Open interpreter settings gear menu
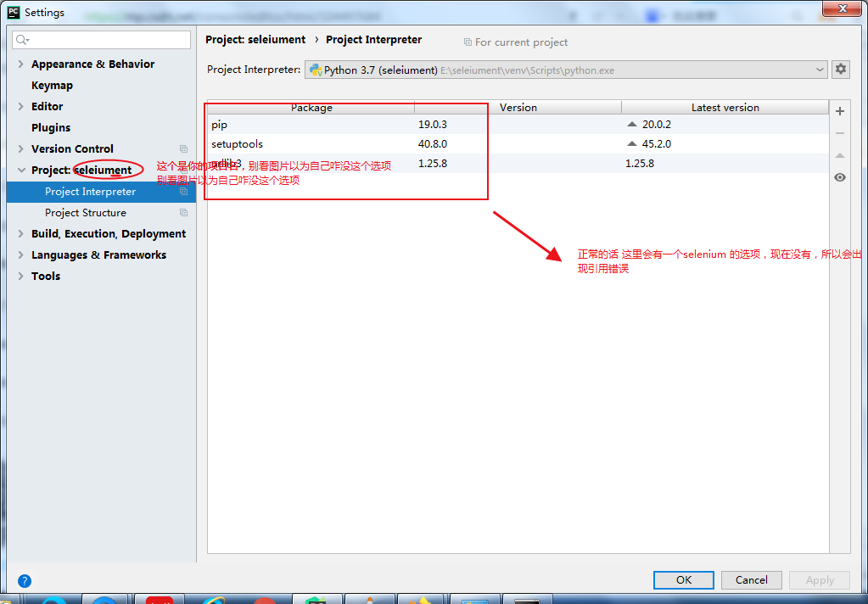The image size is (868, 604). [840, 70]
